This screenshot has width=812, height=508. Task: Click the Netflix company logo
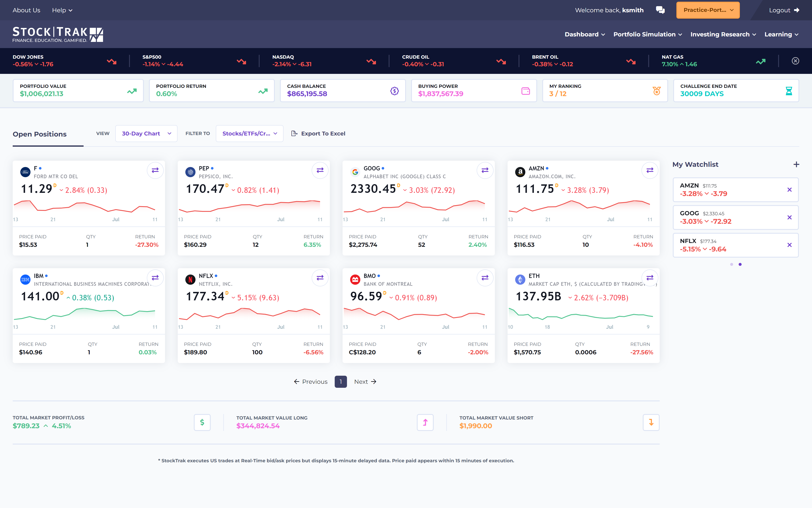tap(190, 280)
